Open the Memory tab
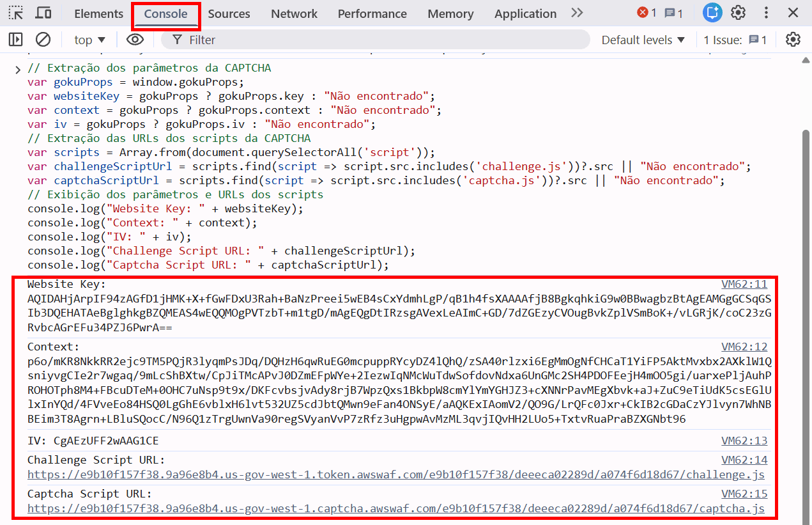 click(x=450, y=13)
